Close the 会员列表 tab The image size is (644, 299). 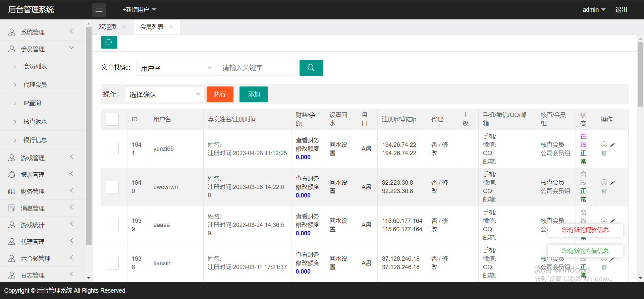(171, 27)
